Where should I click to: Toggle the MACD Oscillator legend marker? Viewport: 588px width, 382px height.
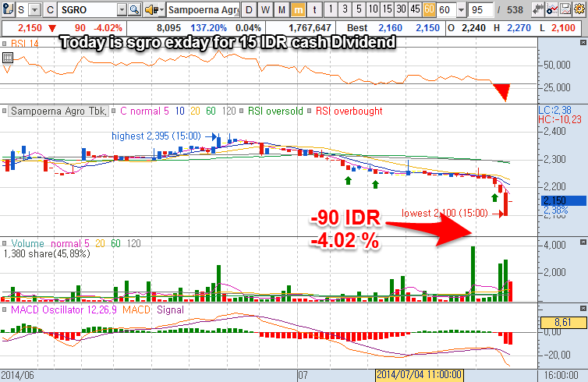click(5, 309)
